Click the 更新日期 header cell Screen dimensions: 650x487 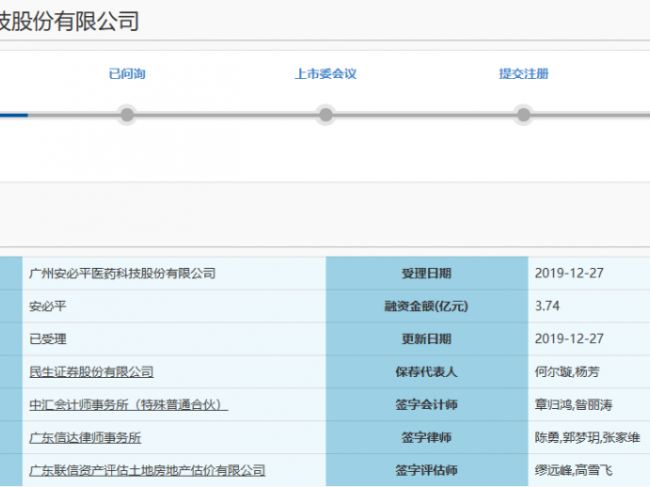click(427, 339)
